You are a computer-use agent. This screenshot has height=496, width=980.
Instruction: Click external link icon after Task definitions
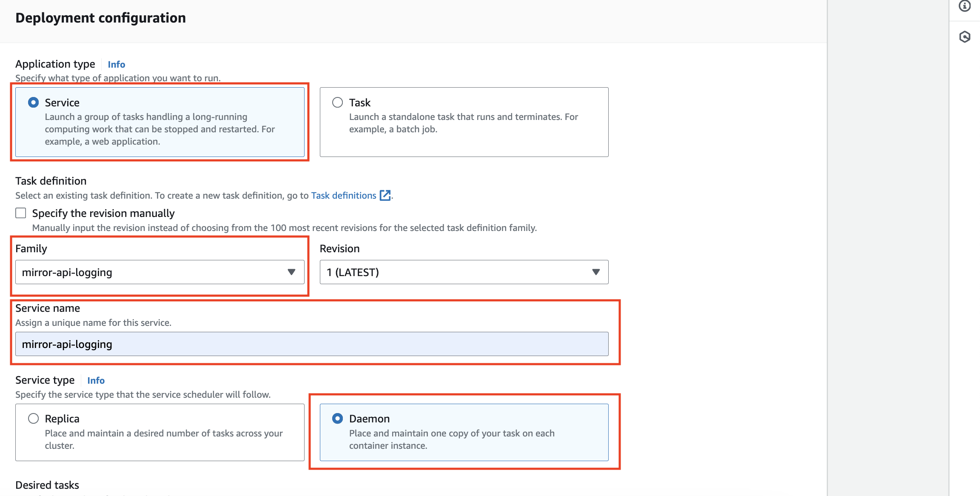385,195
